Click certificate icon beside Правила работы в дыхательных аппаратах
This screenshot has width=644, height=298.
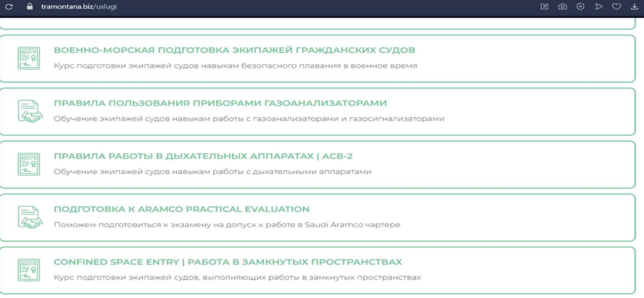click(29, 165)
